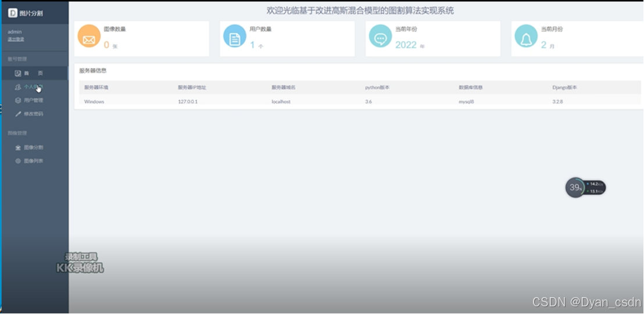Click the 服务器信息 panel heading
644x314 pixels.
click(x=93, y=70)
